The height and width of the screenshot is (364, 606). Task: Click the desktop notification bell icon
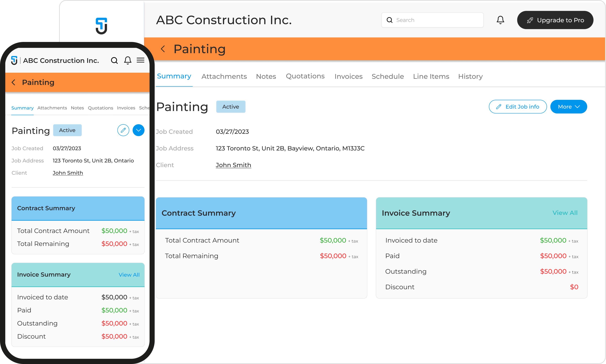(x=500, y=20)
